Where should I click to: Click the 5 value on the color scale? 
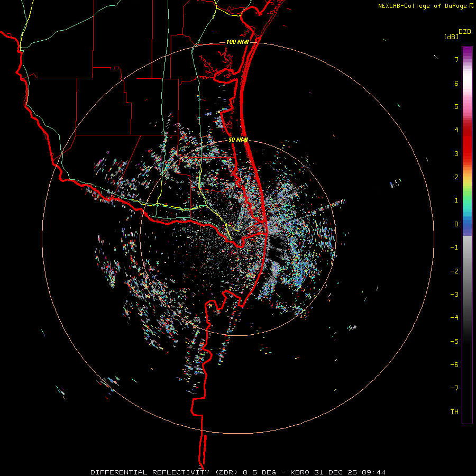(x=456, y=106)
